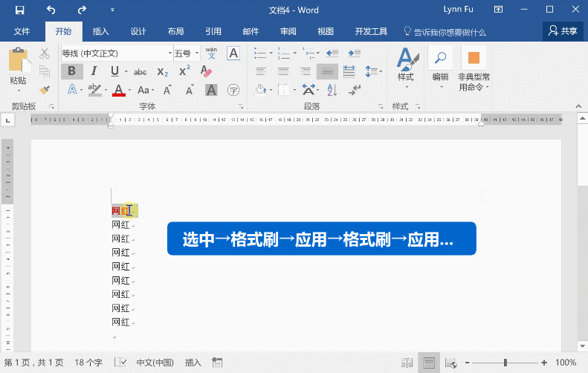Apply text highlight color pen
The image size is (588, 373).
(x=94, y=90)
